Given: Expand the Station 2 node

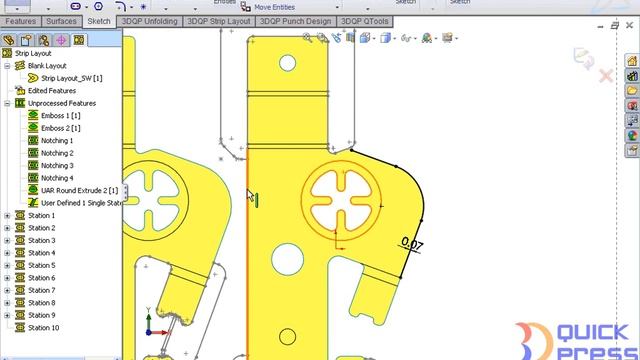Looking at the screenshot, I should coord(7,228).
